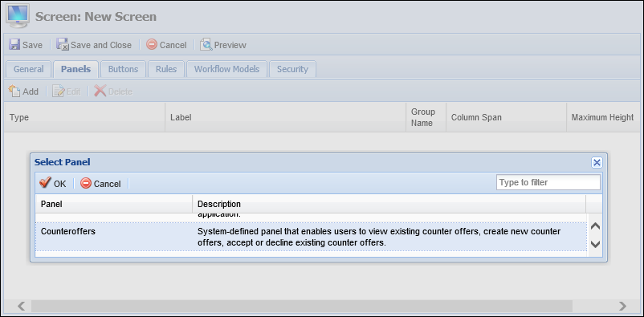644x317 pixels.
Task: Click the OK checkmark icon in dialog
Action: (45, 183)
